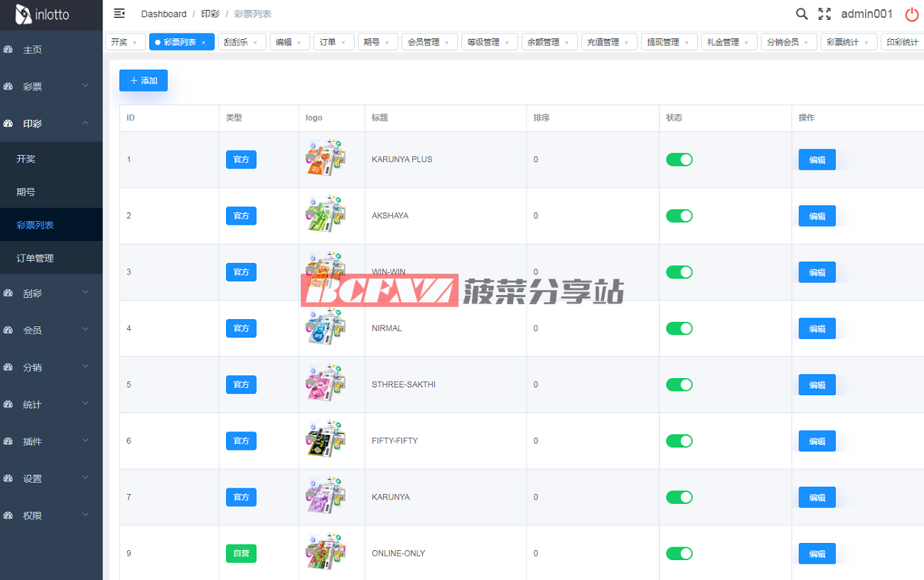Go to Dashboard breadcrumb link
This screenshot has height=580, width=924.
(163, 14)
